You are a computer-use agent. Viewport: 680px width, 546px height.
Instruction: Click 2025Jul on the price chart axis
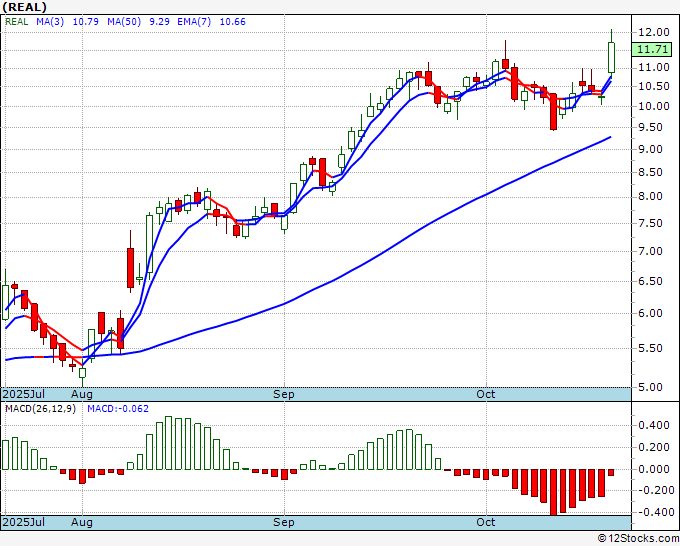24,394
